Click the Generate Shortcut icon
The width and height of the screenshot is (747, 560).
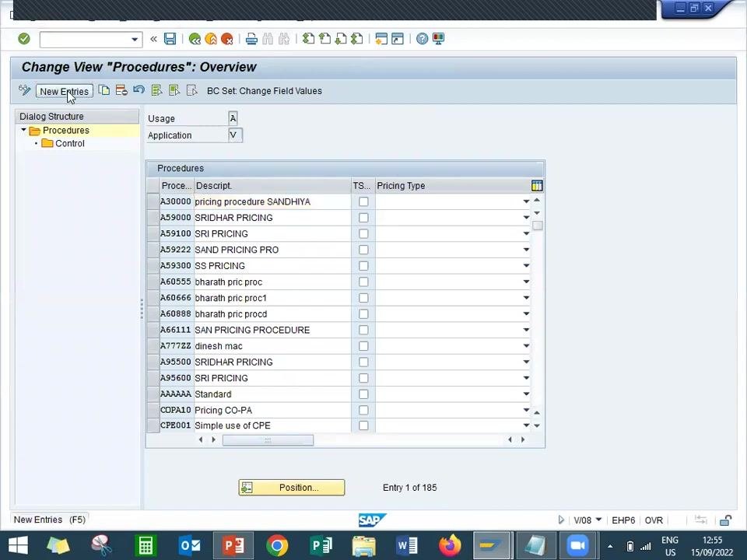tap(398, 39)
